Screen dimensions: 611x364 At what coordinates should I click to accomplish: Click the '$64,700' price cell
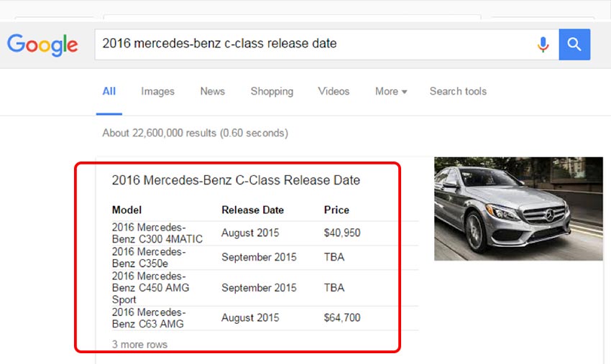click(x=342, y=317)
